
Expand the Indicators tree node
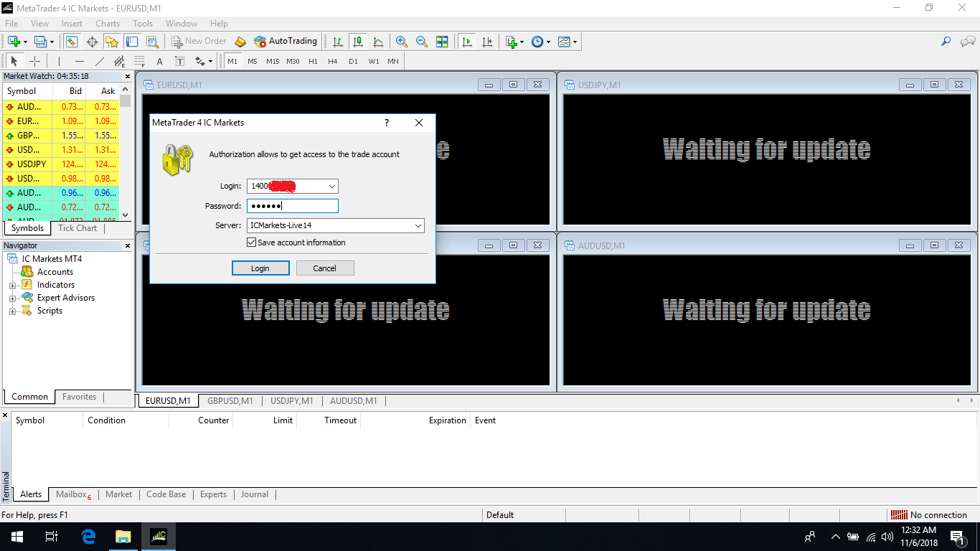[x=12, y=285]
